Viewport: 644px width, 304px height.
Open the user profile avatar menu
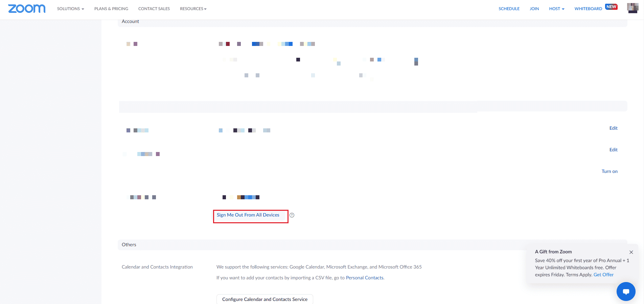click(x=632, y=8)
